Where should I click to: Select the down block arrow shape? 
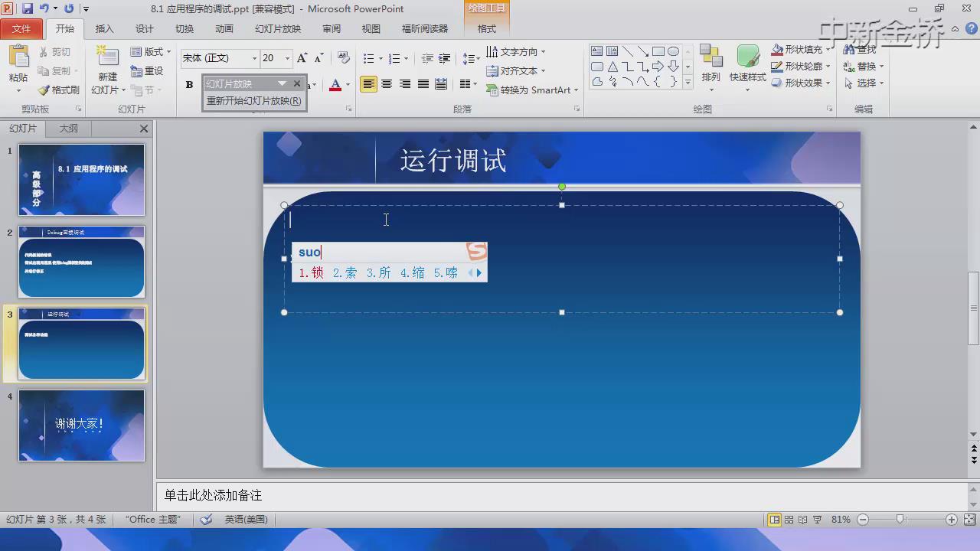point(673,67)
